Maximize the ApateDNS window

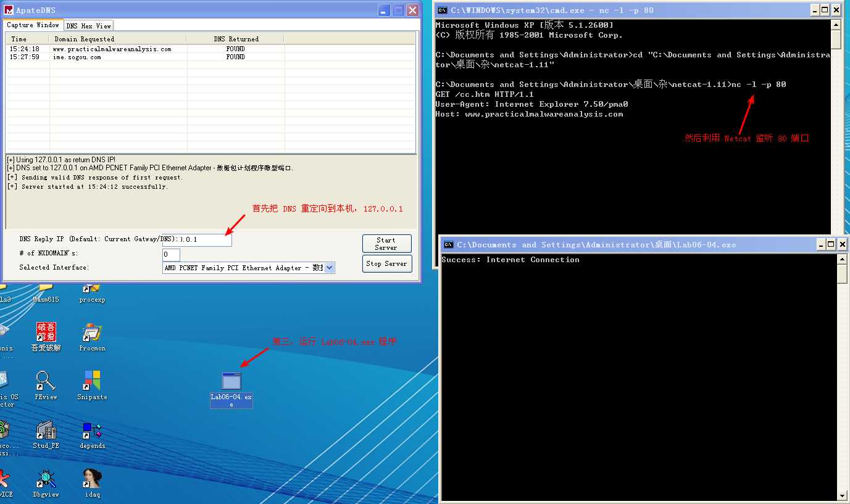[x=398, y=10]
